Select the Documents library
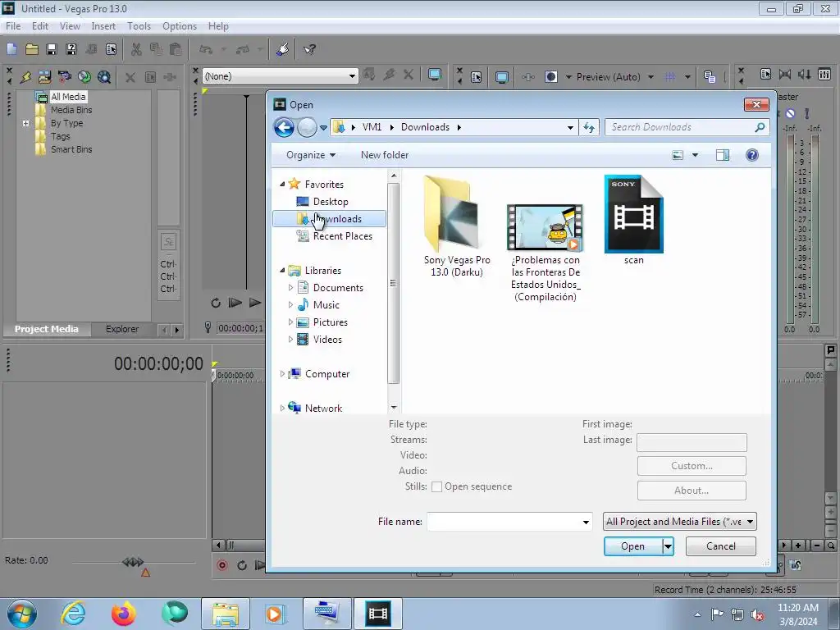Viewport: 840px width, 630px height. tap(338, 288)
